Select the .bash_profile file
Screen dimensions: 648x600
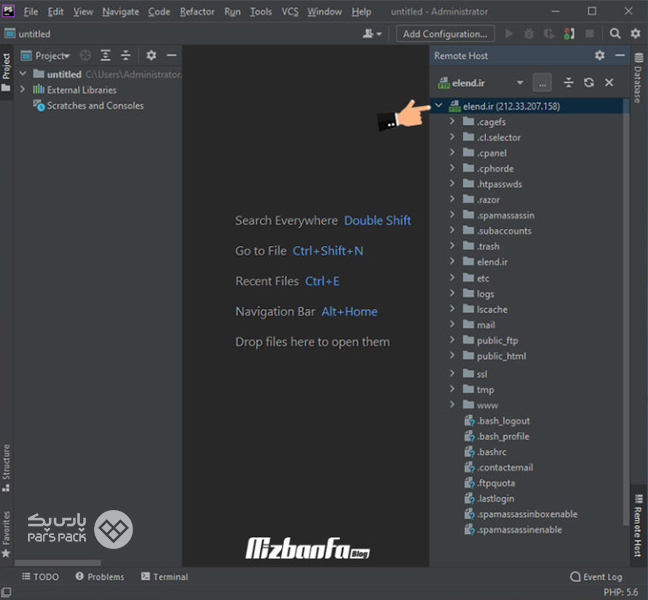point(496,436)
